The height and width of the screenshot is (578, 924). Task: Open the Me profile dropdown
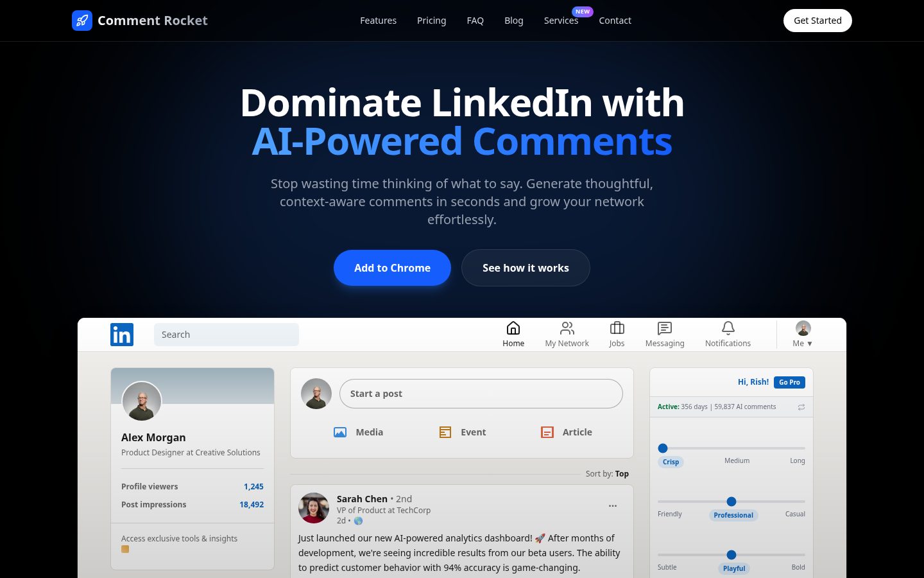pyautogui.click(x=803, y=335)
